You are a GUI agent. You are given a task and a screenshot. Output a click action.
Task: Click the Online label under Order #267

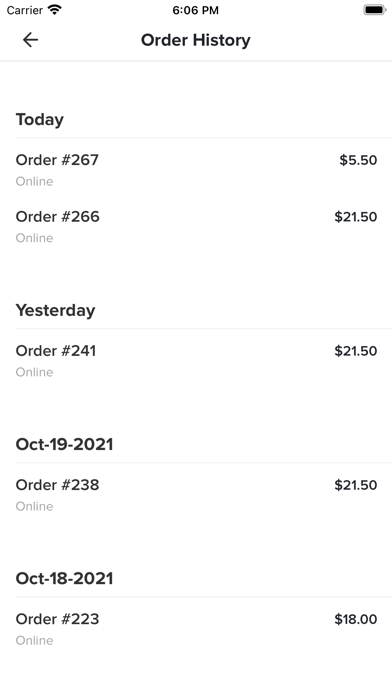(34, 181)
